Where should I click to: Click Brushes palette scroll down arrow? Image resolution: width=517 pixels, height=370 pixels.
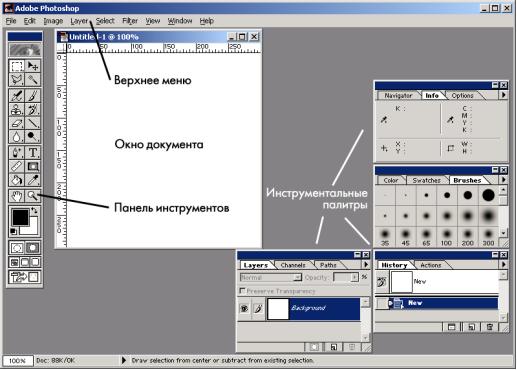[x=503, y=232]
